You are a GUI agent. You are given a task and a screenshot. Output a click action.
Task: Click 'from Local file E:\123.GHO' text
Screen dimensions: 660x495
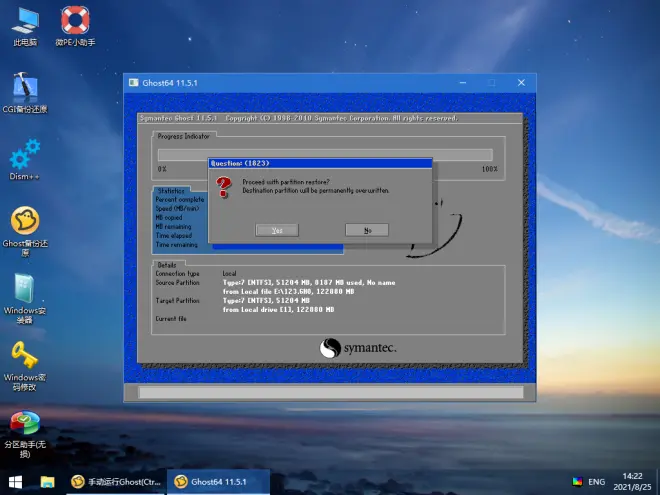point(288,291)
